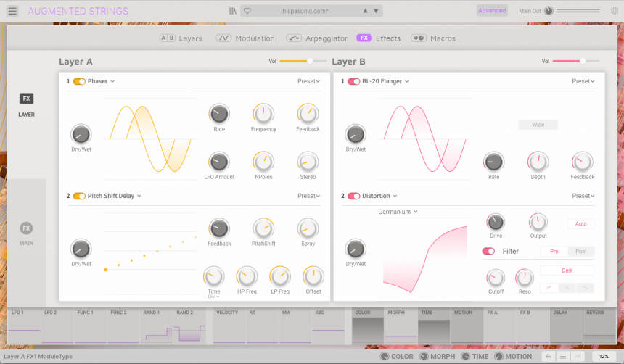
Task: Select the low-pass filter shape icon
Action: pyautogui.click(x=585, y=288)
